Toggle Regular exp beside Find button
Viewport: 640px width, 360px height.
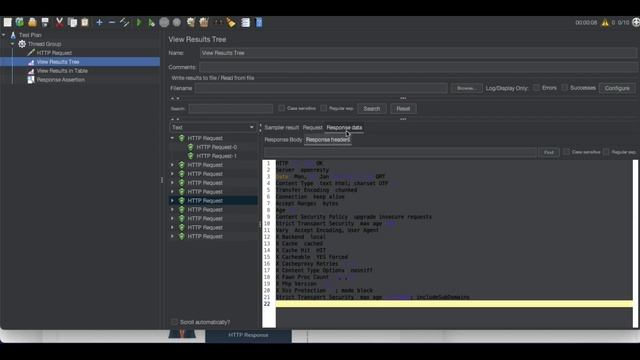coord(606,152)
